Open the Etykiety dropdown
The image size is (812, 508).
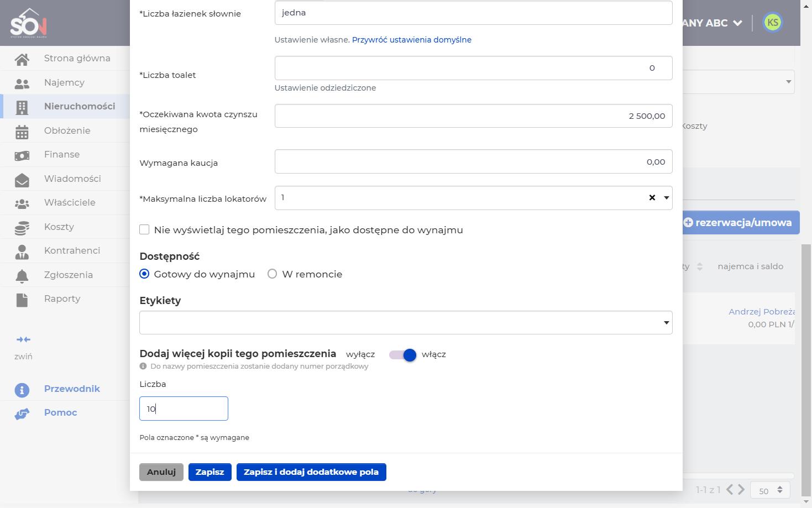[x=406, y=322]
